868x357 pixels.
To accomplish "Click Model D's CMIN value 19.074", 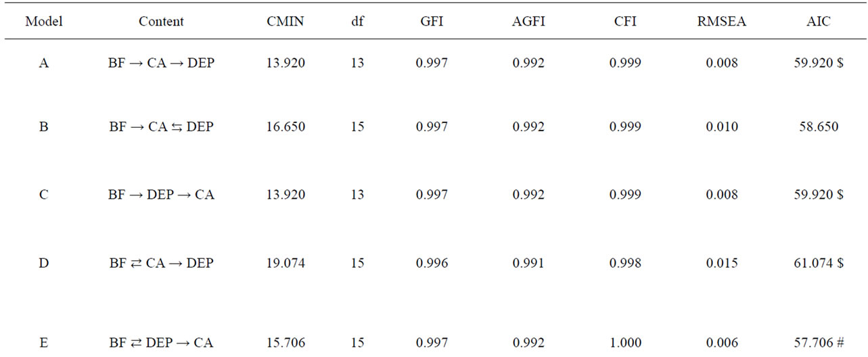I will (x=285, y=263).
